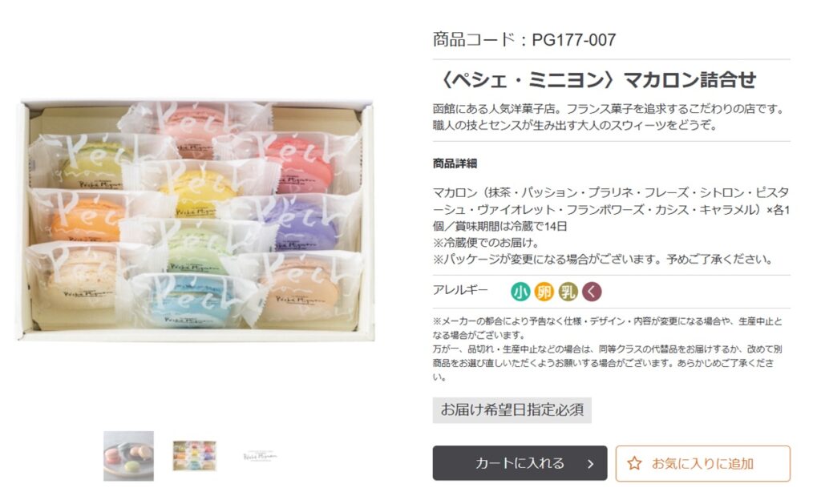Viewport: 821px width, 504px height.
Task: Click the blue macaron in main image
Action: click(188, 300)
